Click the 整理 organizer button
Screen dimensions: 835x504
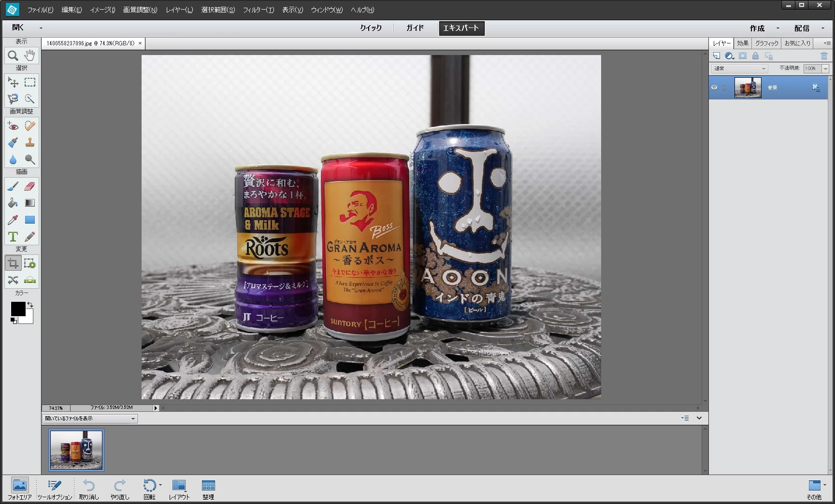(208, 489)
